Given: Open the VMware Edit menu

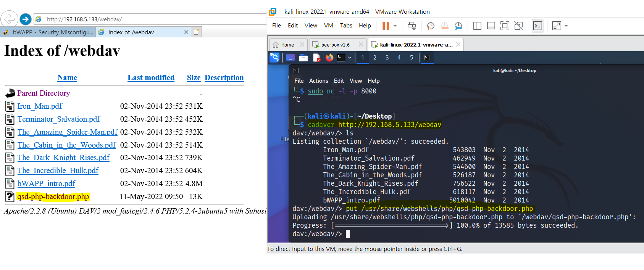Looking at the screenshot, I should pos(293,26).
